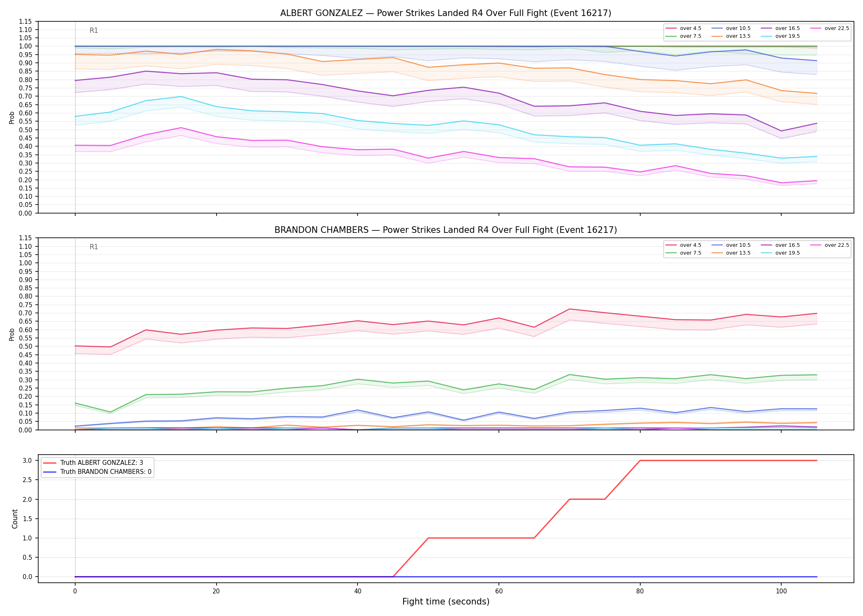
Task: Click 'Truth BRANDON CHAMBERS: 0' legend entry
Action: [97, 472]
